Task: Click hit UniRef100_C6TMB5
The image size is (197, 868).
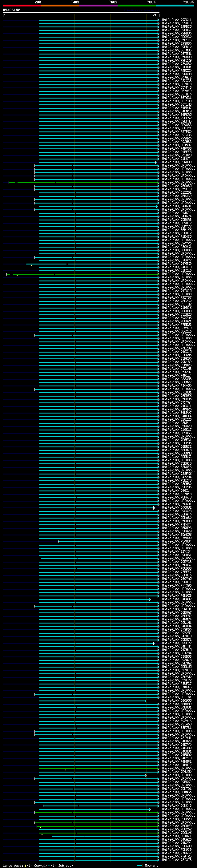Action: [176, 50]
